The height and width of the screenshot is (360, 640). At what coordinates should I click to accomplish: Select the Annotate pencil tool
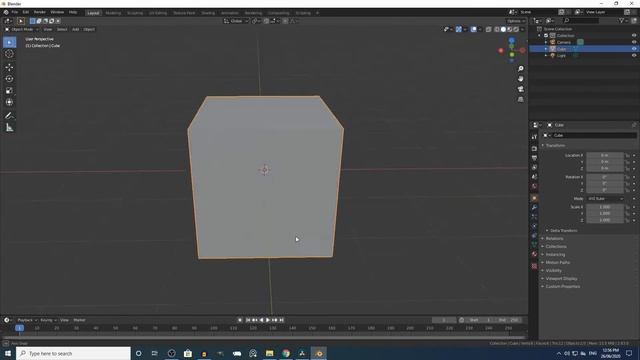[x=9, y=116]
